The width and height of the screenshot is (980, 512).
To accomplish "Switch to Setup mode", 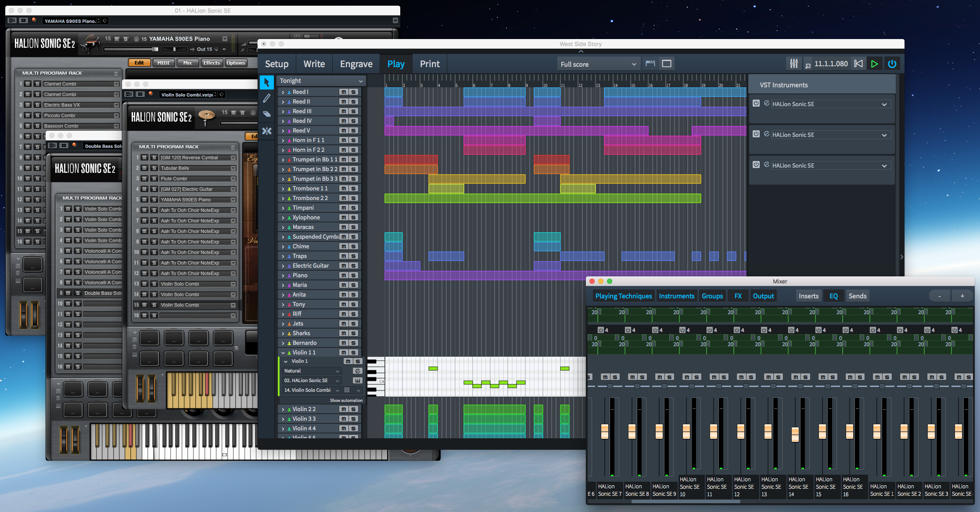I will (276, 64).
